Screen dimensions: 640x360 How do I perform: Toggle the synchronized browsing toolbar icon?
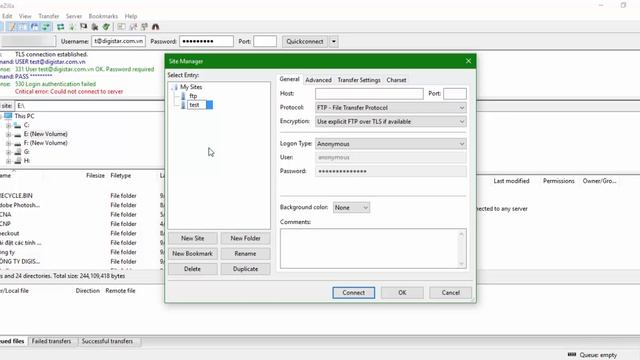tap(144, 27)
